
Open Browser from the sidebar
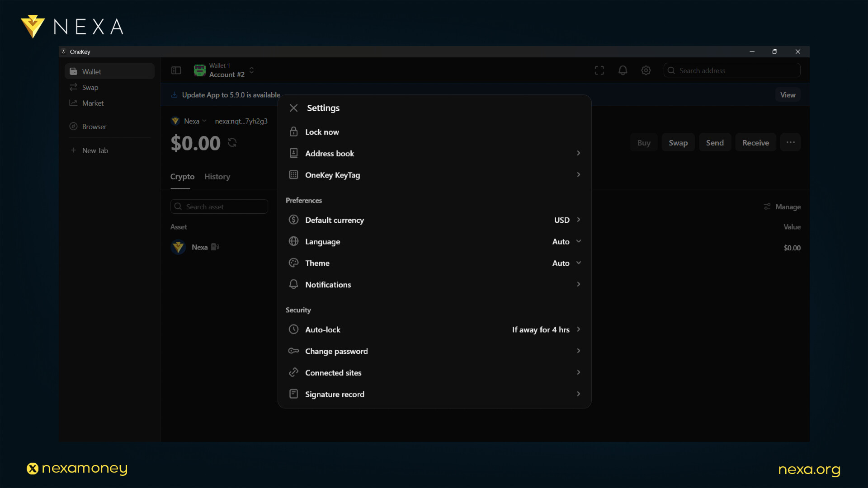pos(109,127)
